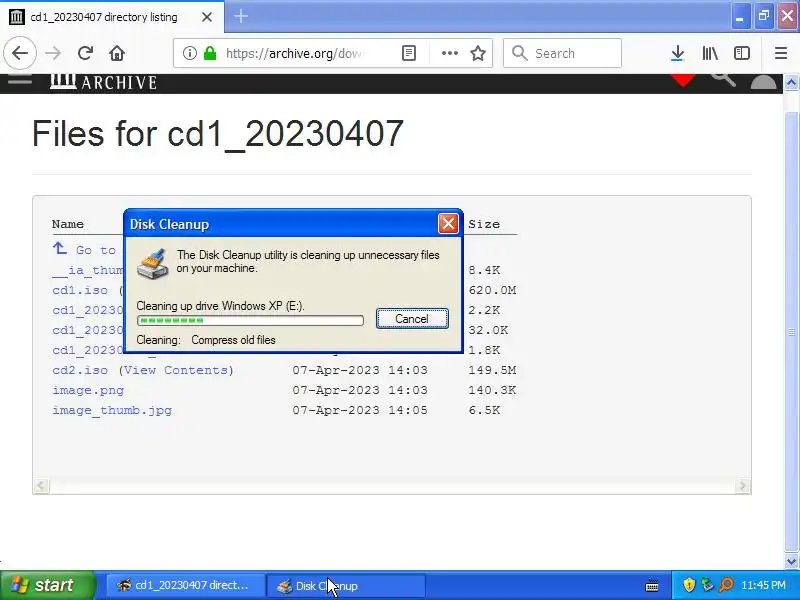Close the Disk Cleanup dialog

[448, 223]
